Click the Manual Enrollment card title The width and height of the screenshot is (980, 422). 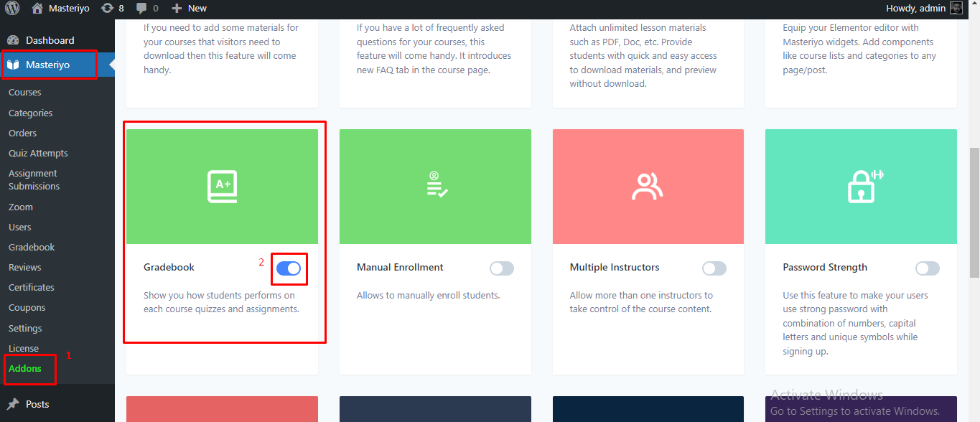coord(400,267)
